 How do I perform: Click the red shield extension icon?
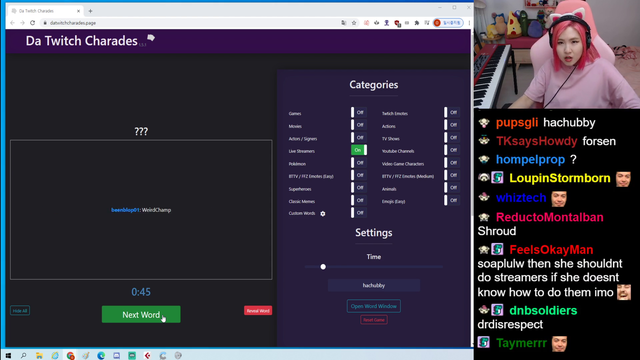point(397,23)
